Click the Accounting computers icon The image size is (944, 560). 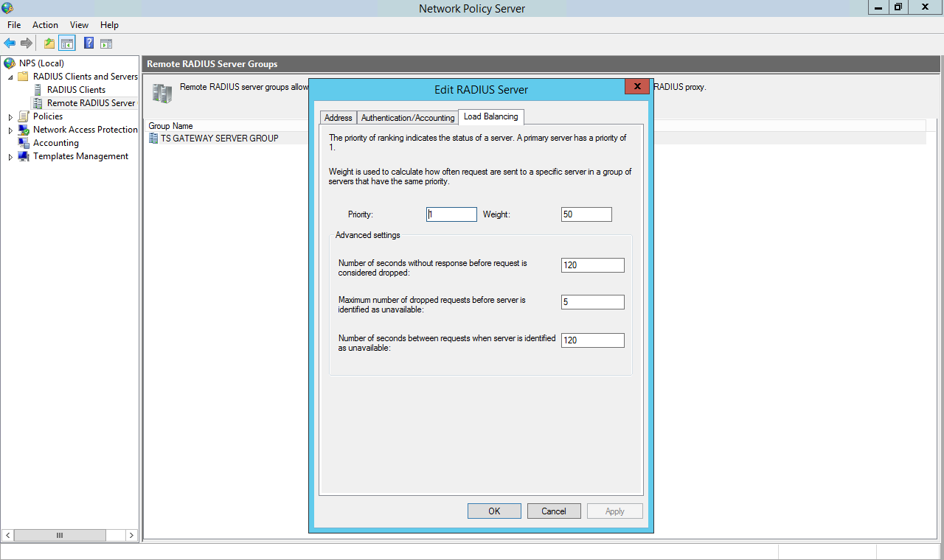click(x=24, y=143)
